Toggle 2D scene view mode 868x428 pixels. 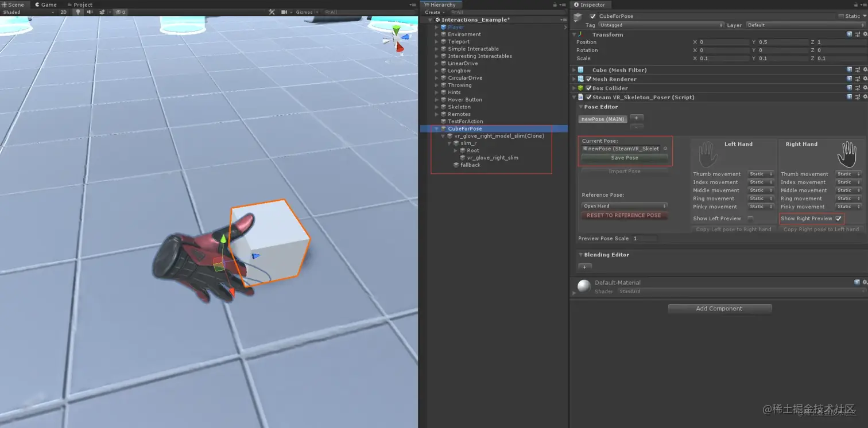(64, 12)
